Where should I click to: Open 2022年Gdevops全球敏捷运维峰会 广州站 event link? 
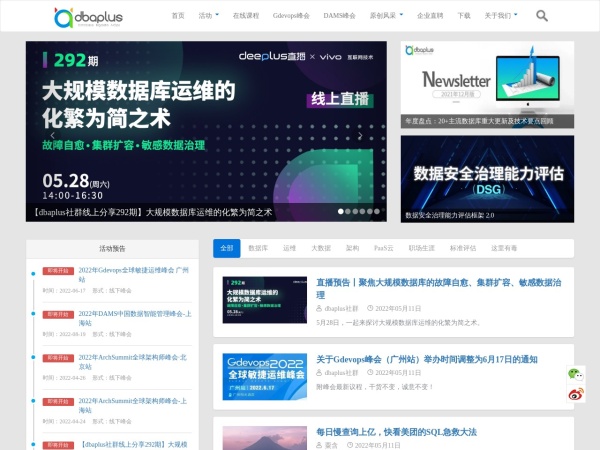point(134,275)
